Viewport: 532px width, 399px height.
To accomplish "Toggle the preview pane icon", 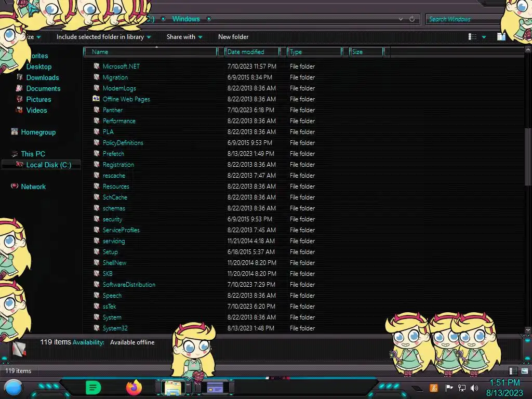I will click(501, 37).
